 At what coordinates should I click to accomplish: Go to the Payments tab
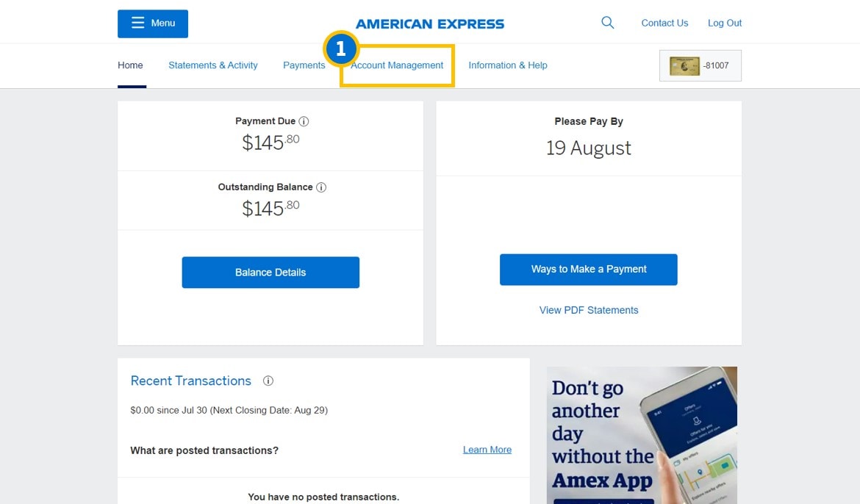click(x=304, y=65)
